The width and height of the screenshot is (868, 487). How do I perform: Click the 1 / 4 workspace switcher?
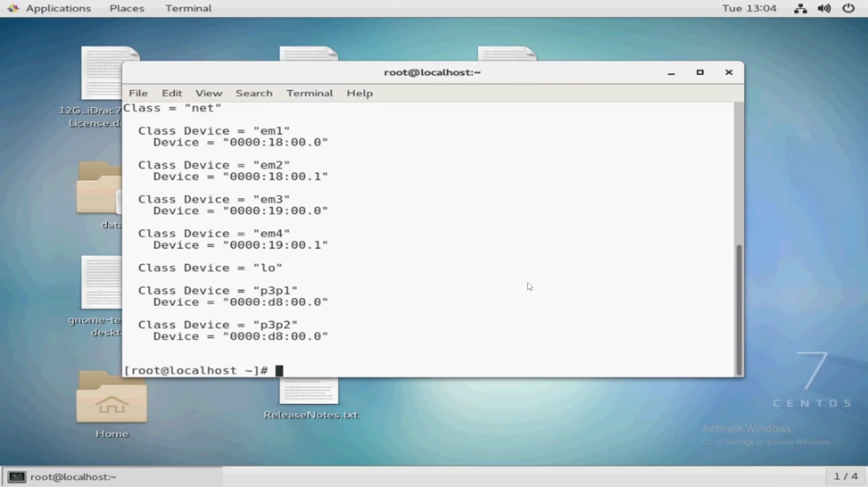(x=846, y=476)
